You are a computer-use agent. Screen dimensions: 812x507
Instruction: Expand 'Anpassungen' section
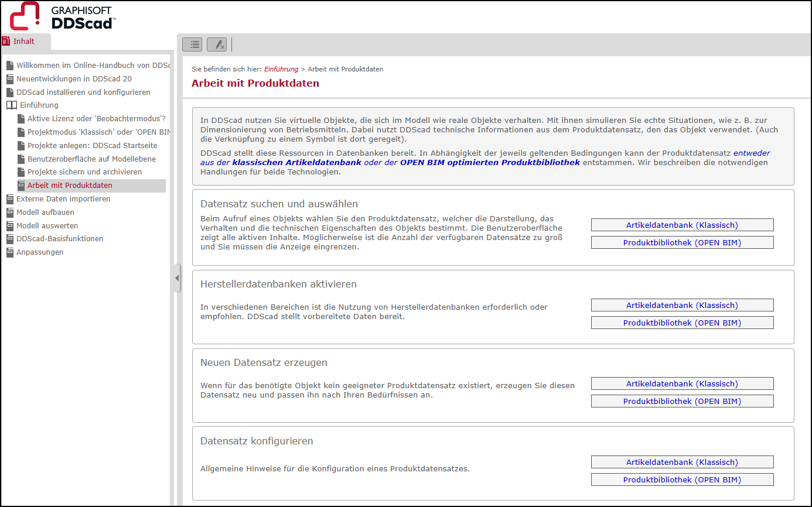click(35, 252)
